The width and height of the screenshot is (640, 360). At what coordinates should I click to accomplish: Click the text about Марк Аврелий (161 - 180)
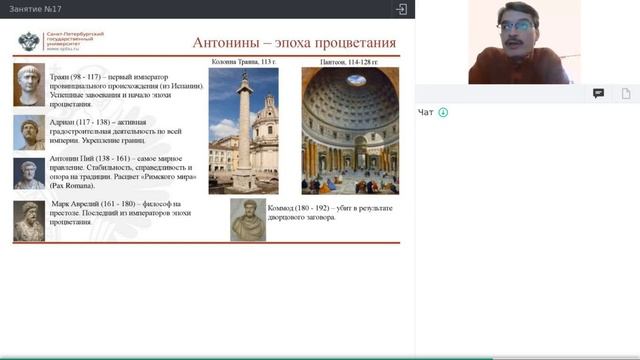click(x=120, y=213)
